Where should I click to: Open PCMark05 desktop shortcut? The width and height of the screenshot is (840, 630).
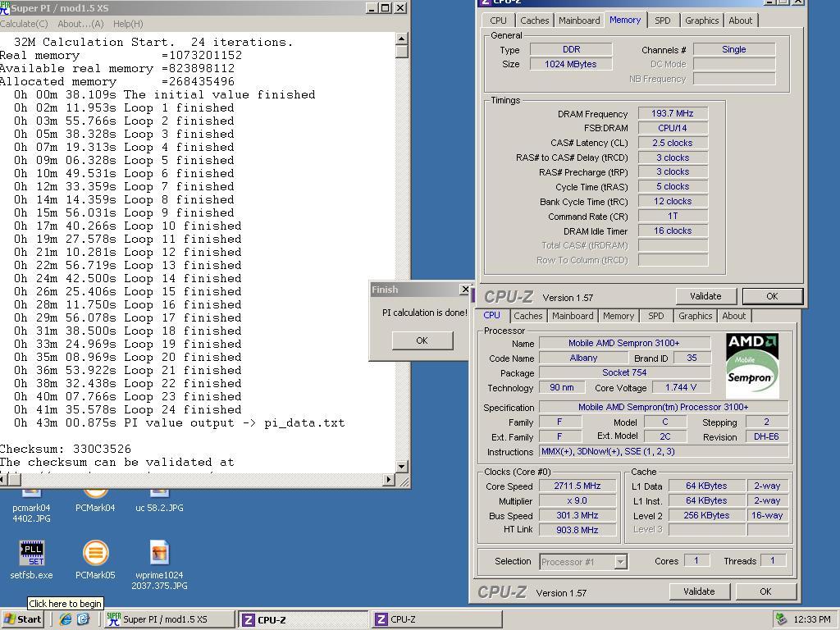pos(95,559)
